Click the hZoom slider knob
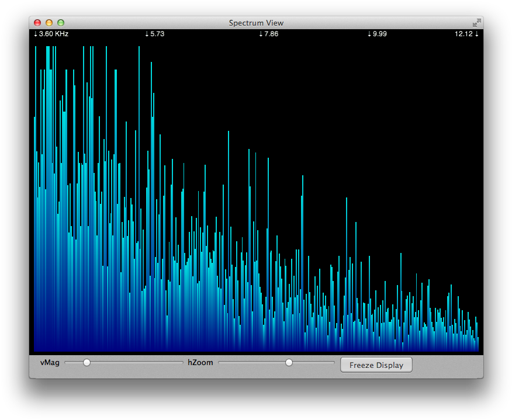The image size is (512, 420). click(289, 362)
